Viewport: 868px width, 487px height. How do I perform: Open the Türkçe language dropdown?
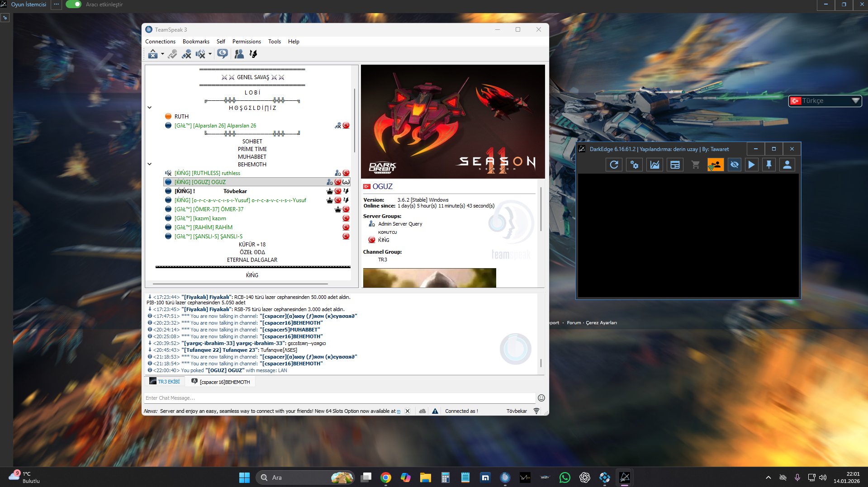[x=825, y=101]
